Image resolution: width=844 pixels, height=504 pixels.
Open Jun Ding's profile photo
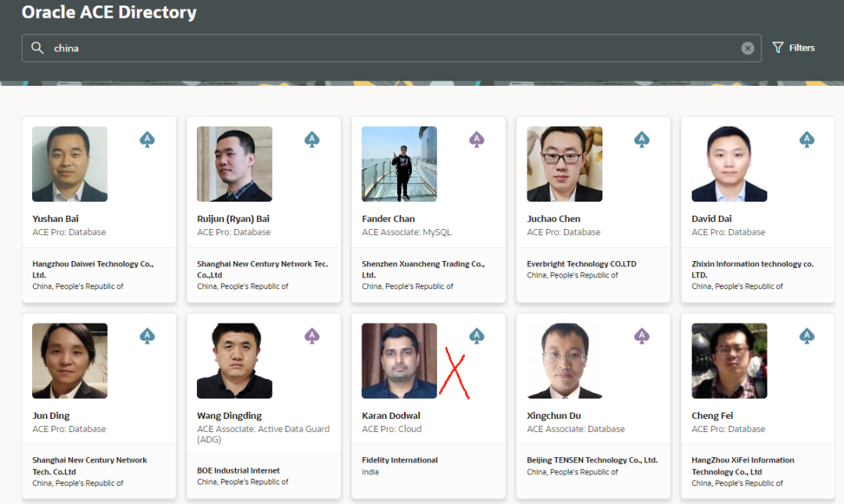click(x=70, y=361)
